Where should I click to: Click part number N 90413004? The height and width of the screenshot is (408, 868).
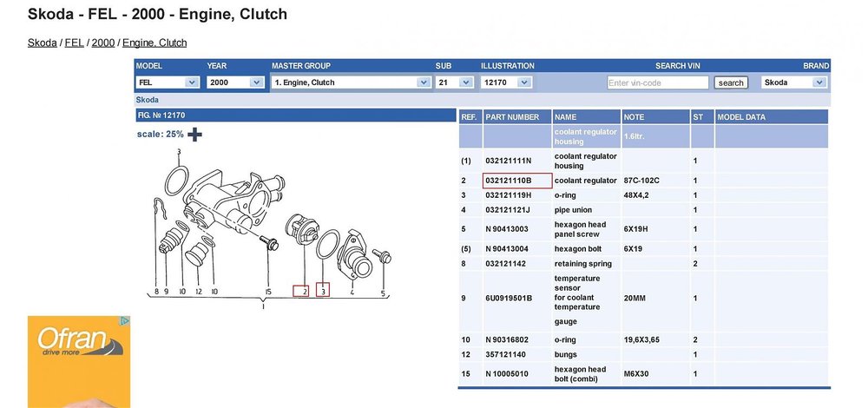pyautogui.click(x=507, y=249)
